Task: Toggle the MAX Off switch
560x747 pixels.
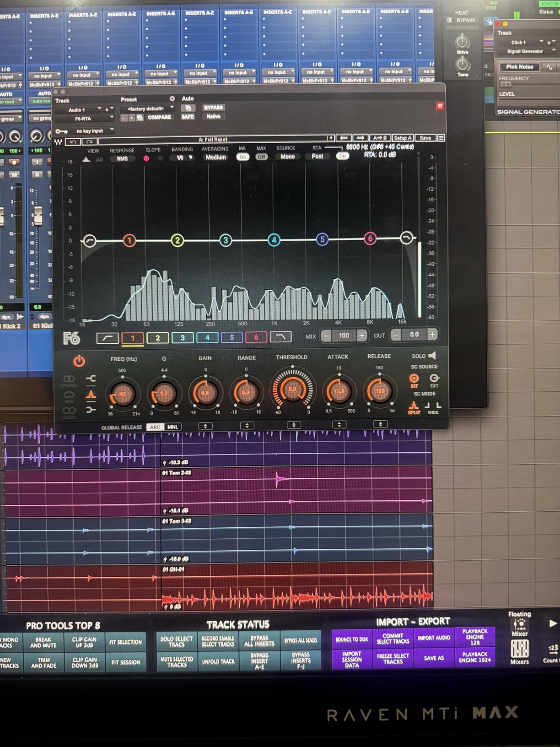Action: (261, 157)
